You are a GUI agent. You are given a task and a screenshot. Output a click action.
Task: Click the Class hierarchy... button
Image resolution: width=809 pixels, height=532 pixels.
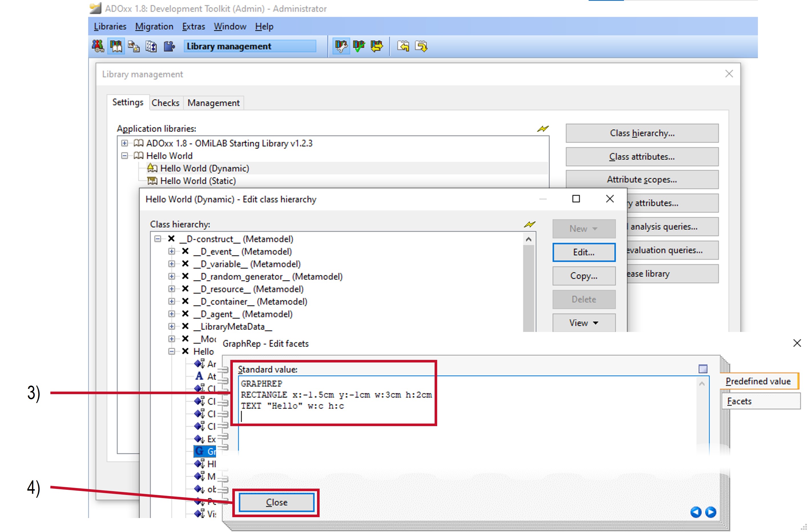point(642,133)
